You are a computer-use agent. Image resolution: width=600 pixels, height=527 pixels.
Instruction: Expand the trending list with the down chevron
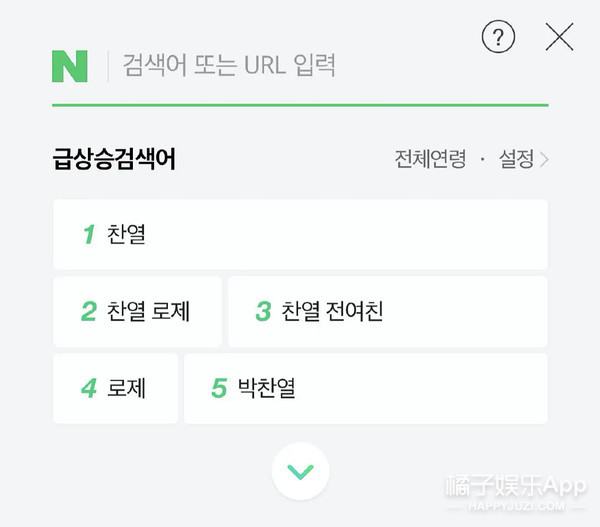[x=300, y=470]
